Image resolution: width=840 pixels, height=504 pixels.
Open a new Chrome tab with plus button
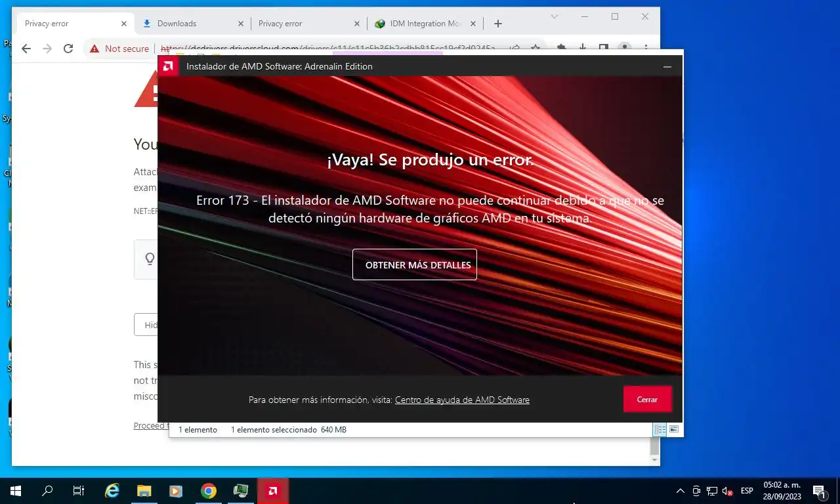click(x=498, y=24)
